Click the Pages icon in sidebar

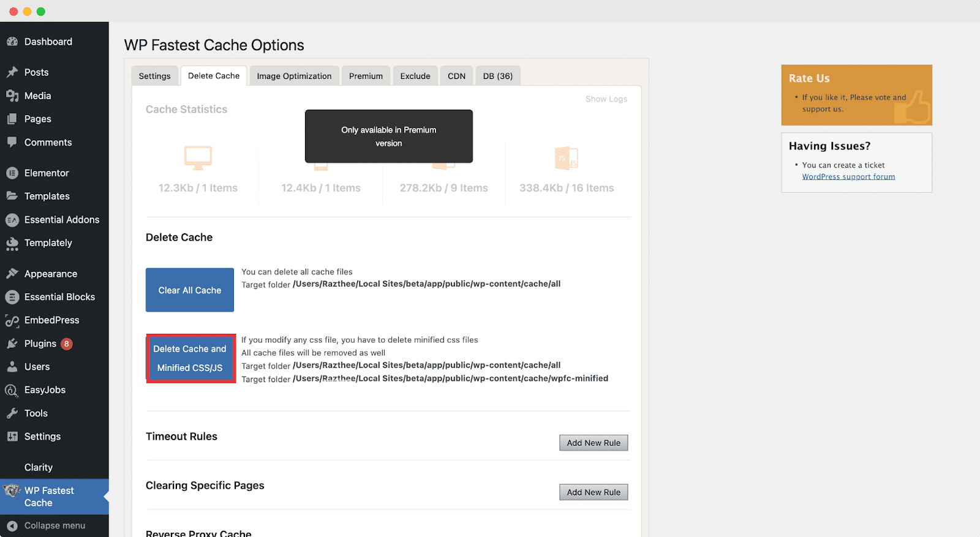coord(12,119)
